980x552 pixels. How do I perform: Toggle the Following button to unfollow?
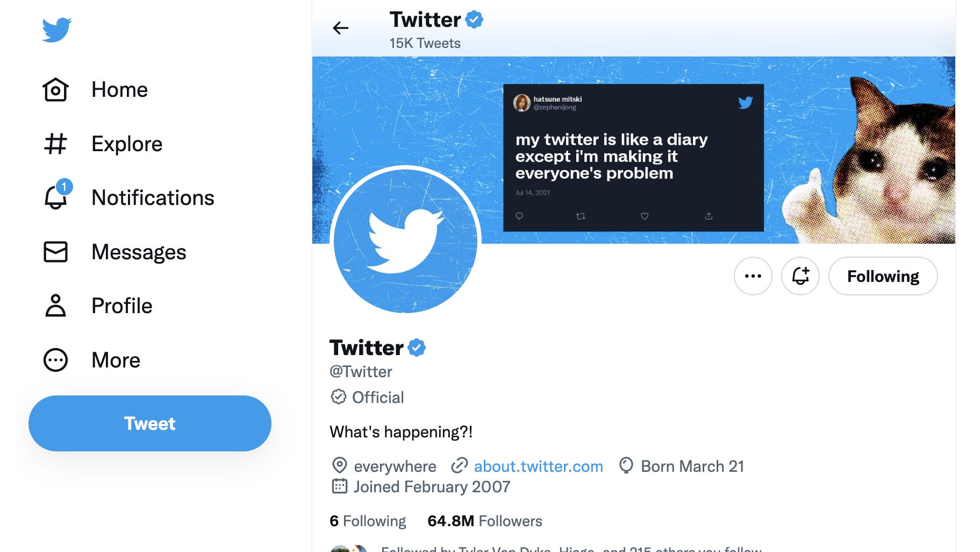pyautogui.click(x=883, y=276)
